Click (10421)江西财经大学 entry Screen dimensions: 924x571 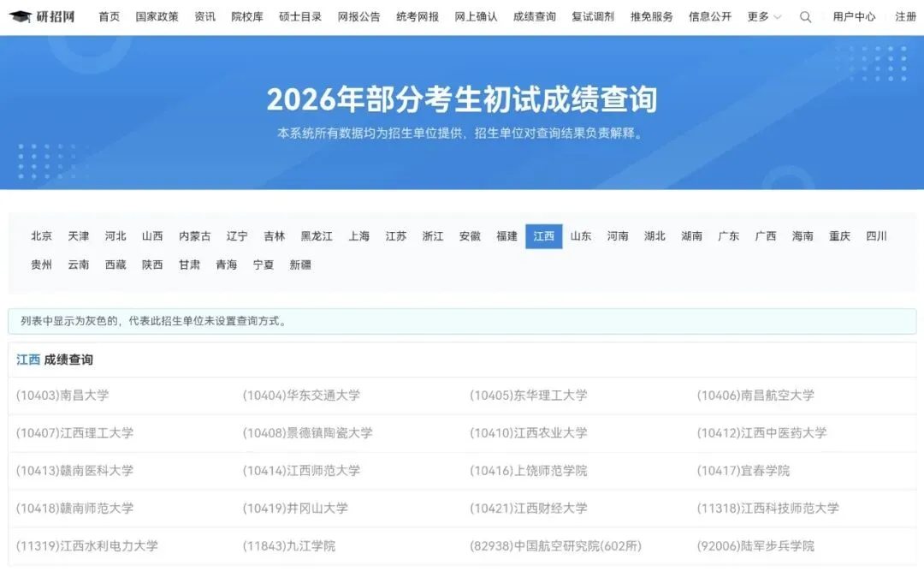coord(529,509)
